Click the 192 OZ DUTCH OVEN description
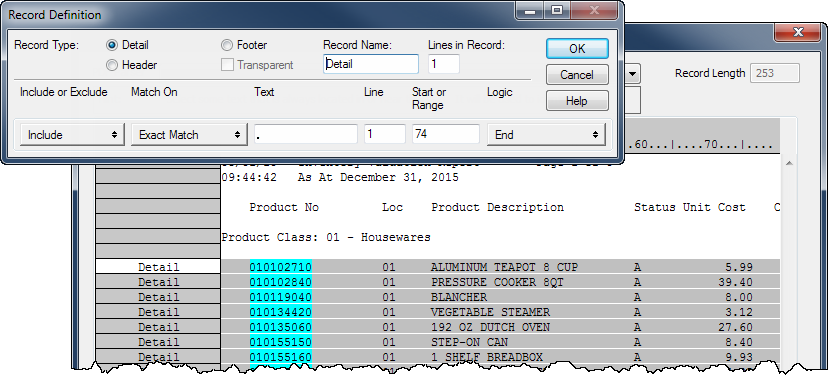 pos(491,327)
